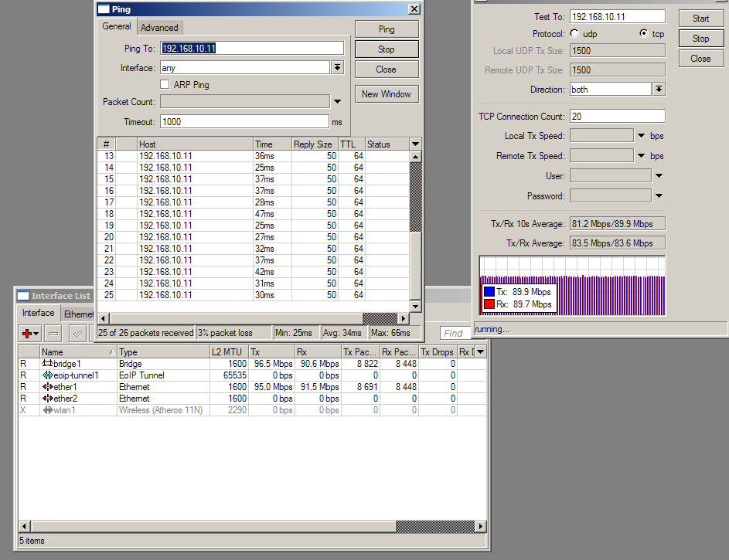Expand the Packet Count field arrow
The image size is (729, 560).
(337, 102)
